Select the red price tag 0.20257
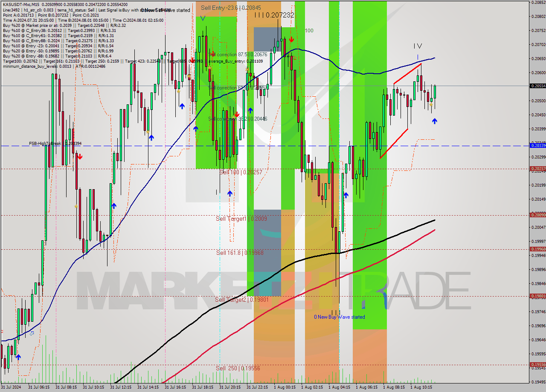Screen dimensions: 546x392 537,169
